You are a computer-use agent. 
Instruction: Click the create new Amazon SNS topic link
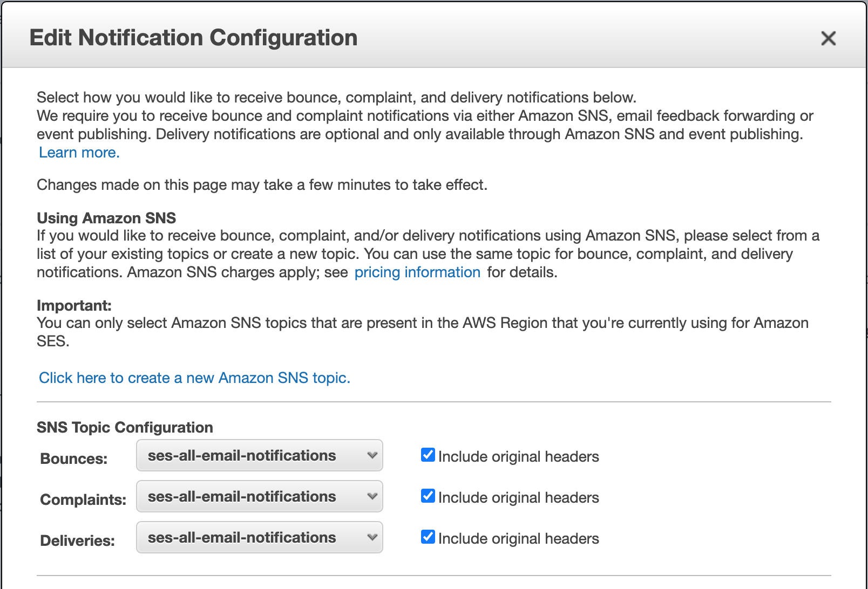pos(194,378)
